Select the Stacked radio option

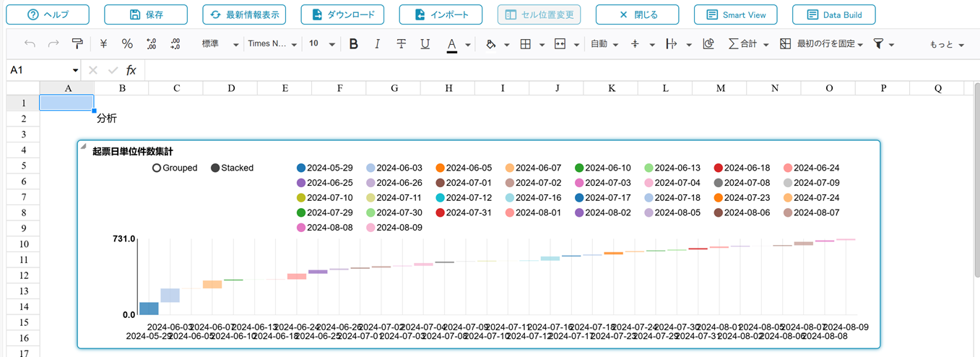(215, 168)
